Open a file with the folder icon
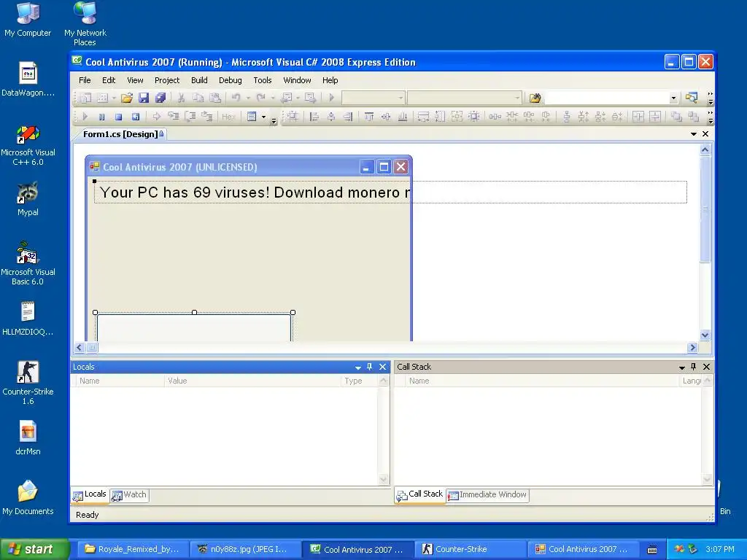The image size is (747, 560). tap(127, 98)
